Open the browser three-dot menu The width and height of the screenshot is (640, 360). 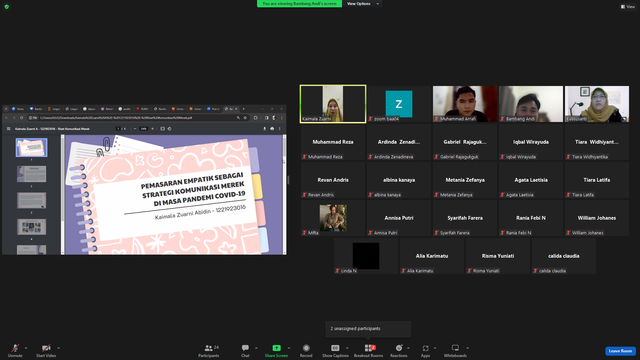pyautogui.click(x=281, y=118)
